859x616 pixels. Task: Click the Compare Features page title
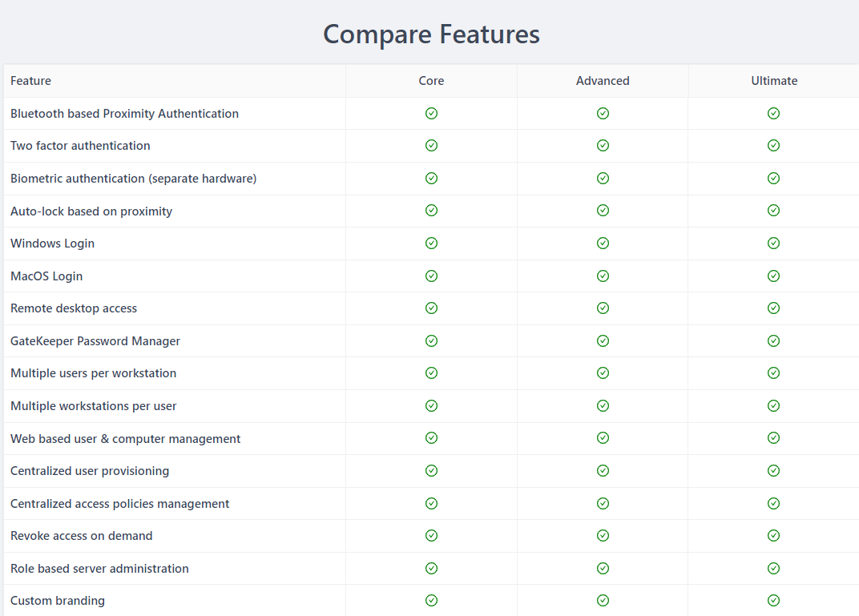point(431,34)
